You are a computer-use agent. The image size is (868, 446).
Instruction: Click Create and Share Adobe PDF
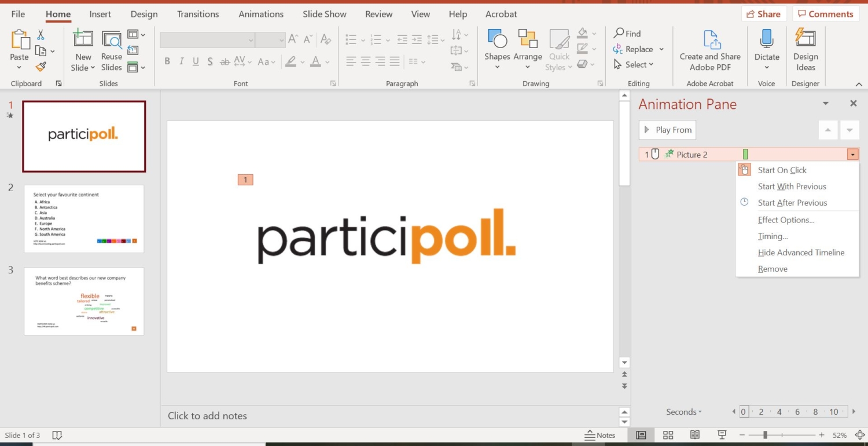710,50
